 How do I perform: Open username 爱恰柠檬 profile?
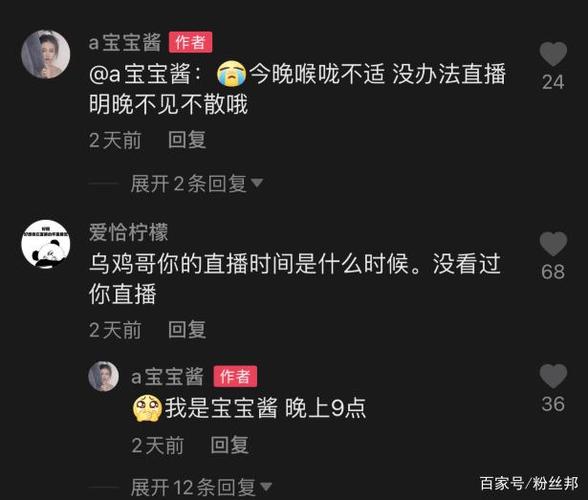[x=129, y=232]
